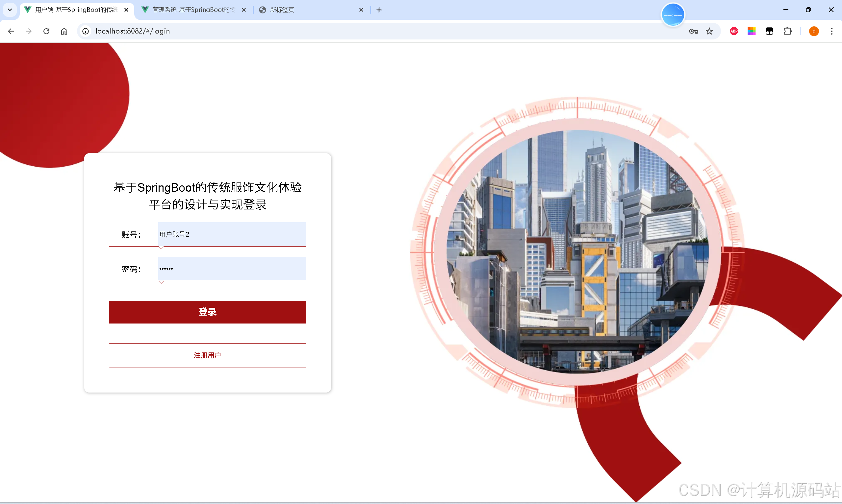Image resolution: width=842 pixels, height=504 pixels.
Task: Bookmark this page with the star
Action: [x=709, y=31]
